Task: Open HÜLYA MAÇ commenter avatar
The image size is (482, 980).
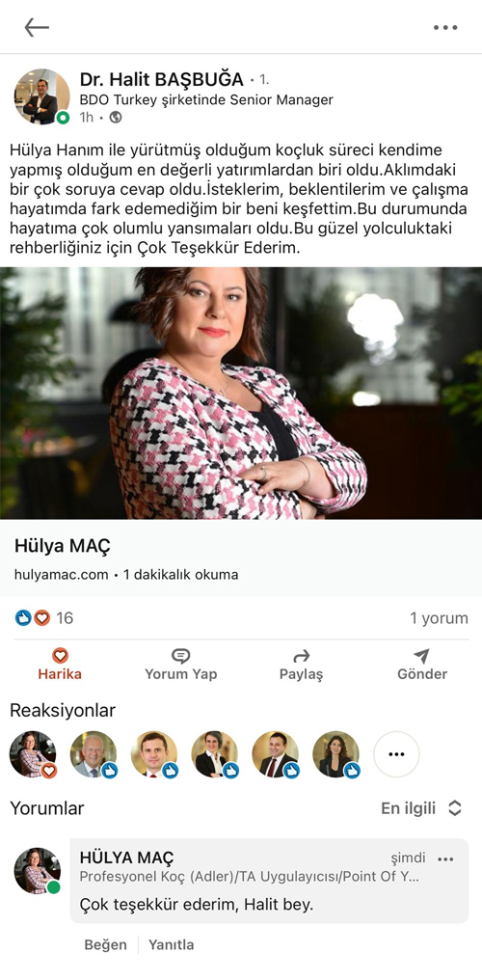Action: [38, 871]
